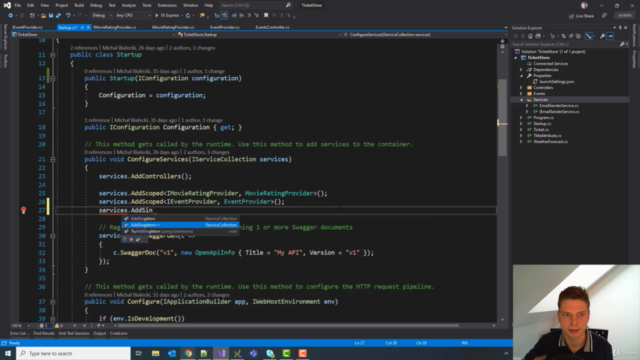This screenshot has width=640, height=360.
Task: Click the search magnifier in the title bar
Action: [x=288, y=5]
